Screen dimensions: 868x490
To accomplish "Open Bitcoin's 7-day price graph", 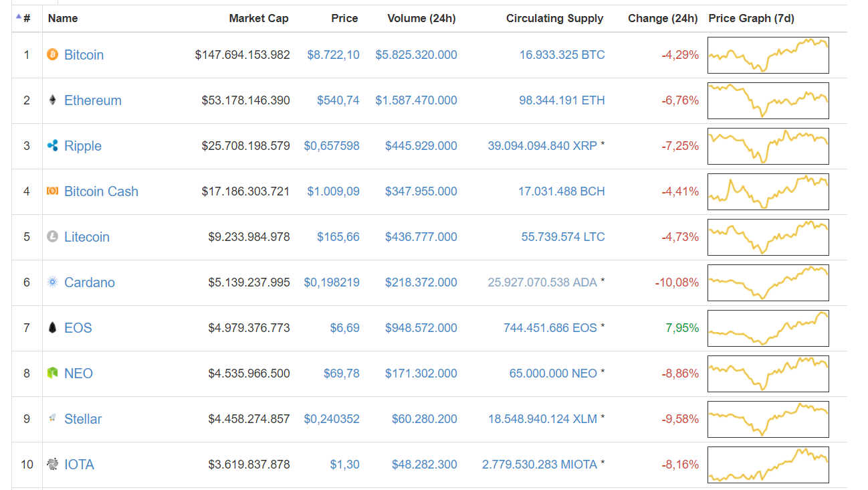I will (x=768, y=55).
